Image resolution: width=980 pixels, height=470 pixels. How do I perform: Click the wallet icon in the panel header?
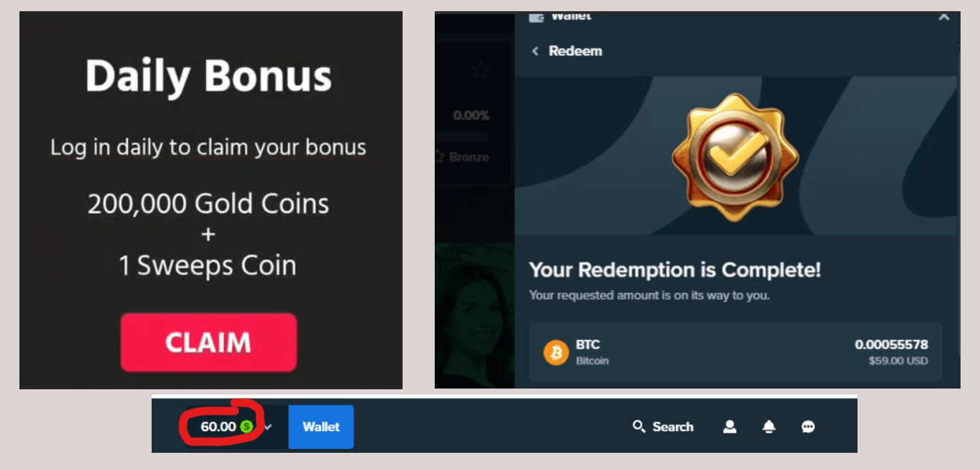click(x=536, y=16)
